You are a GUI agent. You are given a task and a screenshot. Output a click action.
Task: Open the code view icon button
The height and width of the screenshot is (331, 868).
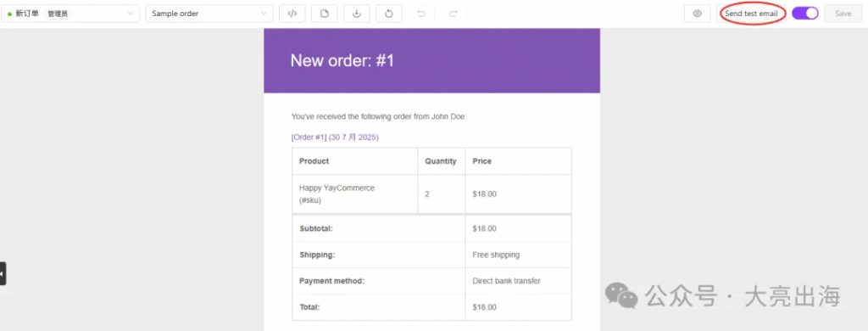point(292,14)
